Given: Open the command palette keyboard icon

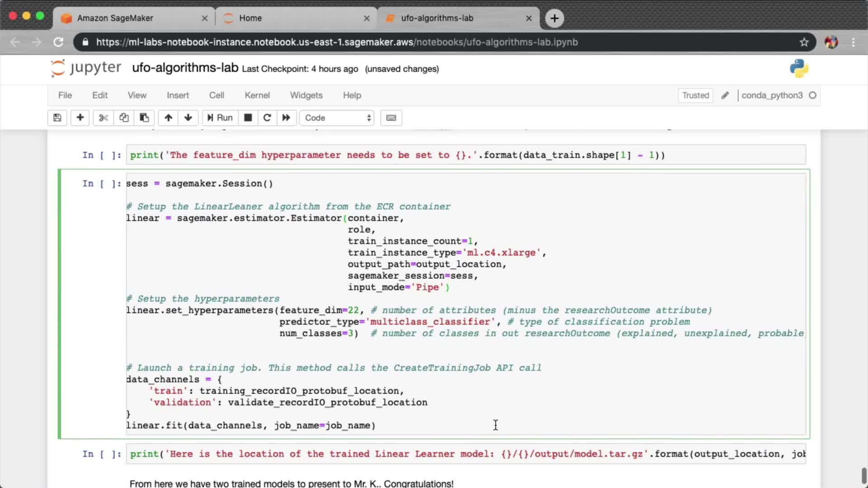Looking at the screenshot, I should point(391,118).
